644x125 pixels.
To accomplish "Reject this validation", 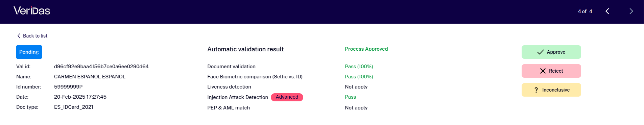I will coord(551,71).
